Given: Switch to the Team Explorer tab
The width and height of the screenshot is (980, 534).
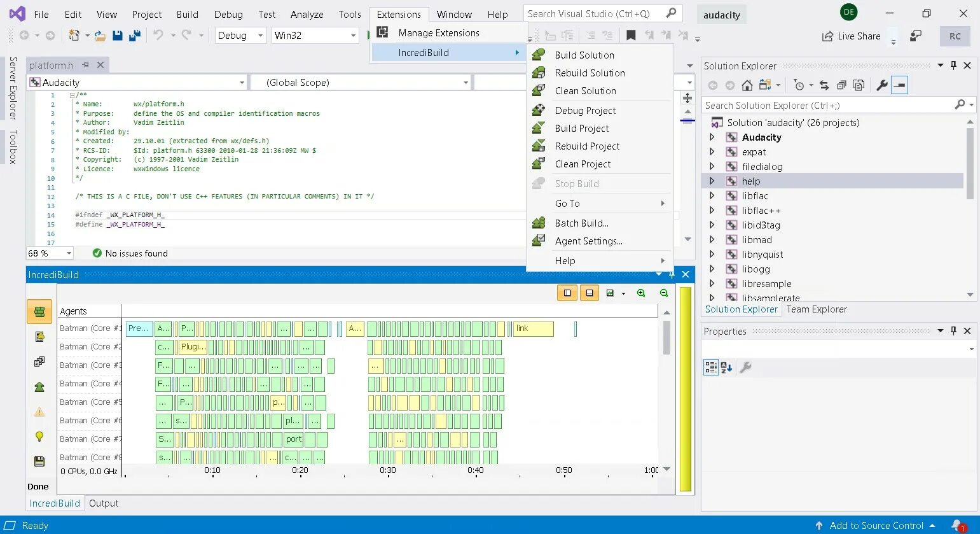Looking at the screenshot, I should (x=817, y=309).
